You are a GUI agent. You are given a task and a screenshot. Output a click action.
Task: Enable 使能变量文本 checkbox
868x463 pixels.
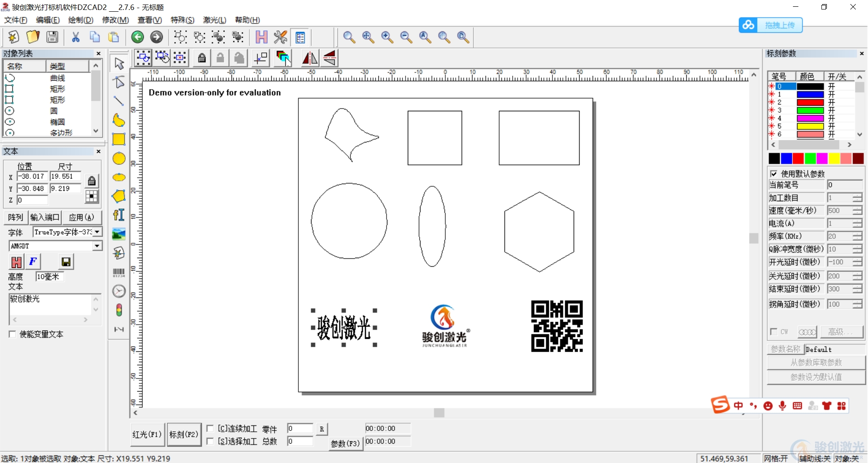click(12, 334)
